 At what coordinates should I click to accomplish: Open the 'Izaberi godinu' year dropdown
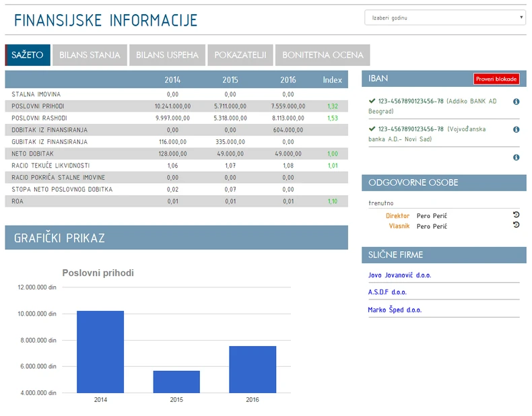coord(444,18)
